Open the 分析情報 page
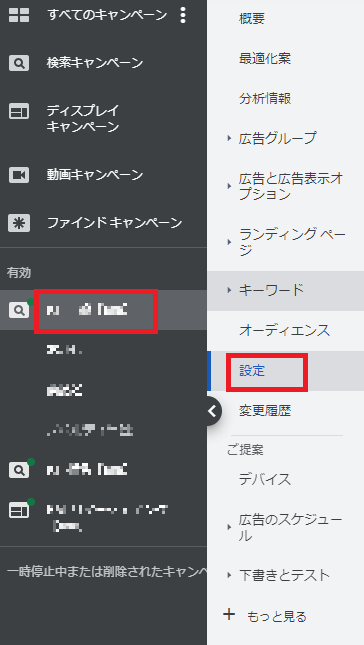This screenshot has width=364, height=645. click(x=265, y=99)
